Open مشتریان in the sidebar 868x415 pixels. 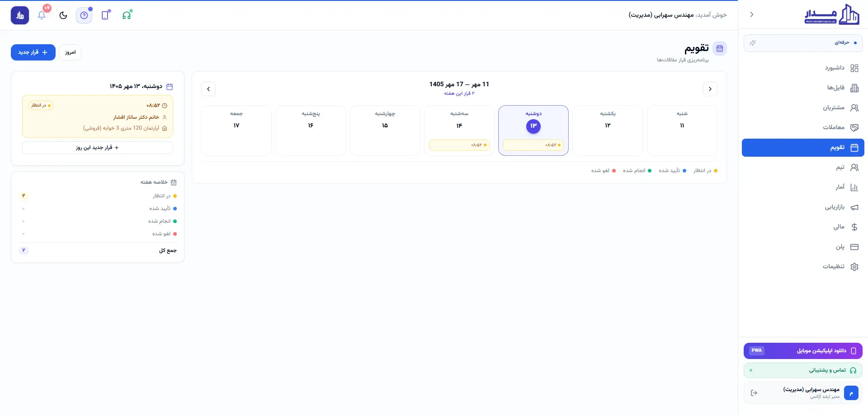click(x=803, y=108)
